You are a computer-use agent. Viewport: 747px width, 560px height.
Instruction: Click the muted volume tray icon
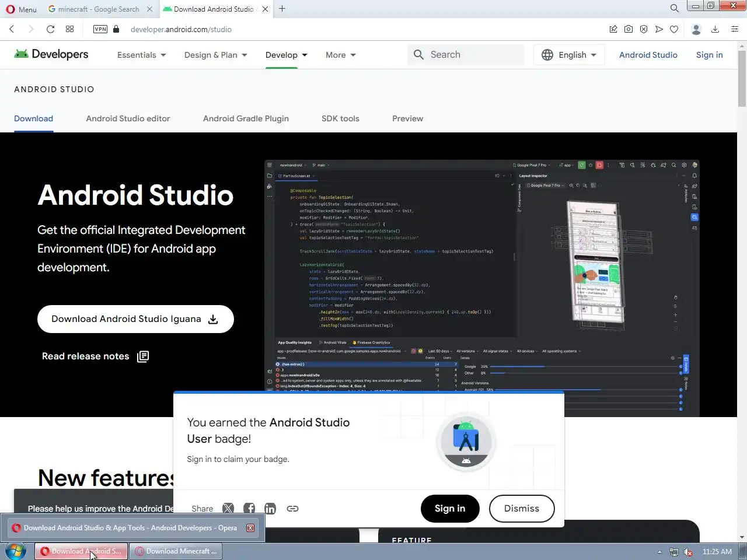click(688, 552)
